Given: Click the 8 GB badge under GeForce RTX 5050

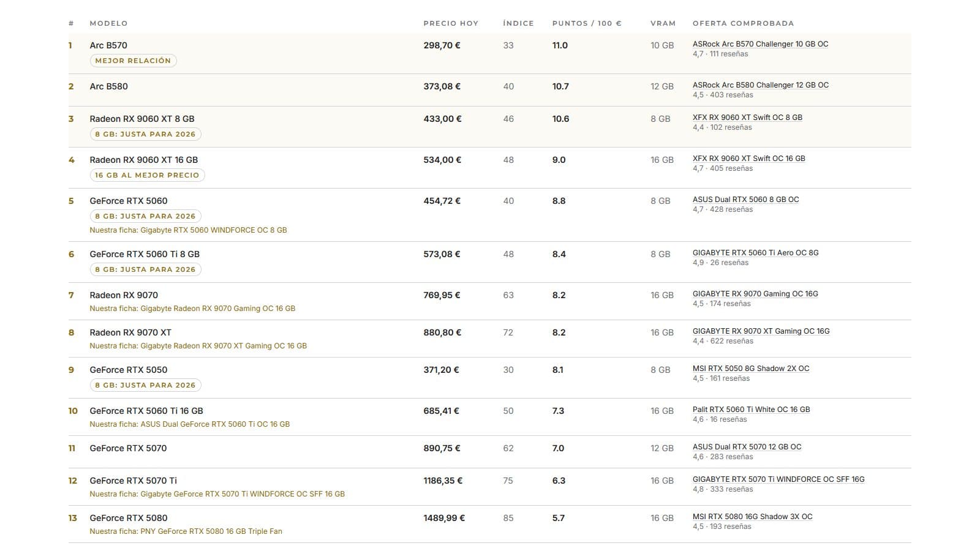Looking at the screenshot, I should point(145,385).
